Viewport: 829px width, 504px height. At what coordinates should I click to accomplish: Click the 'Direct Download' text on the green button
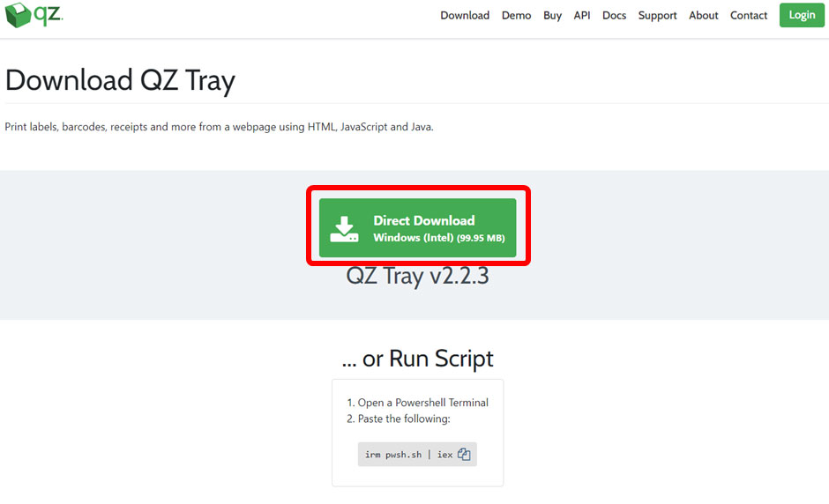click(424, 220)
